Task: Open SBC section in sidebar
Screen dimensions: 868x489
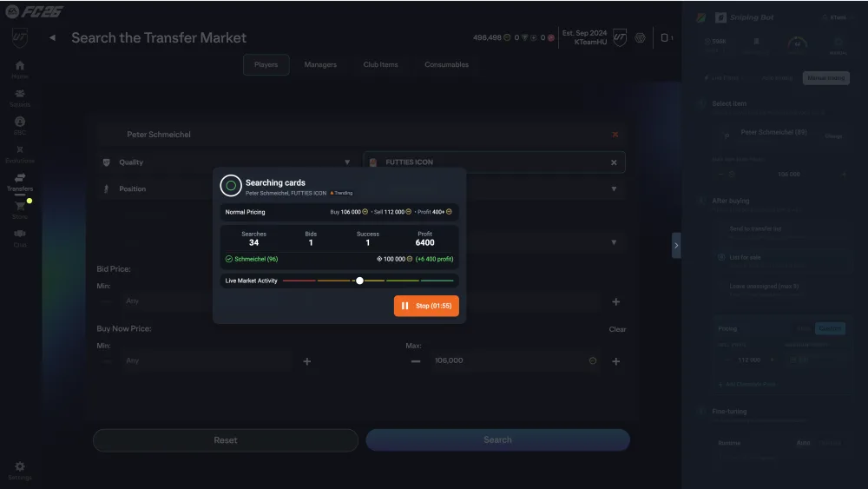Action: click(20, 126)
